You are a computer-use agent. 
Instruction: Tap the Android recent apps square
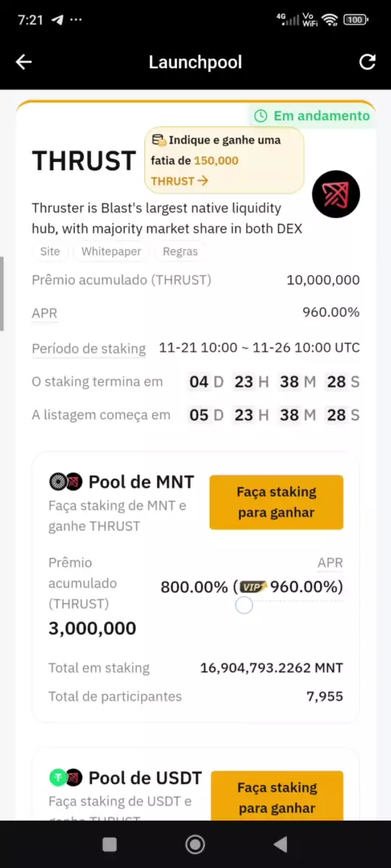click(x=110, y=844)
